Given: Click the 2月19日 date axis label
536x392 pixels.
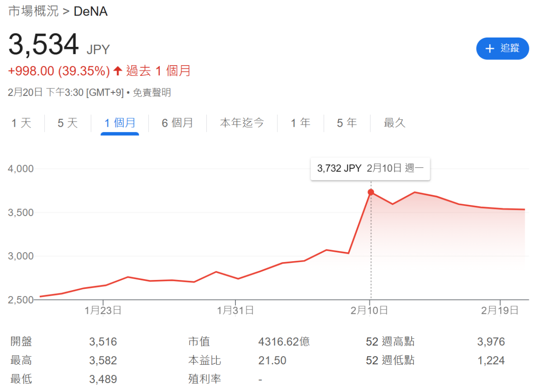Looking at the screenshot, I should [499, 310].
